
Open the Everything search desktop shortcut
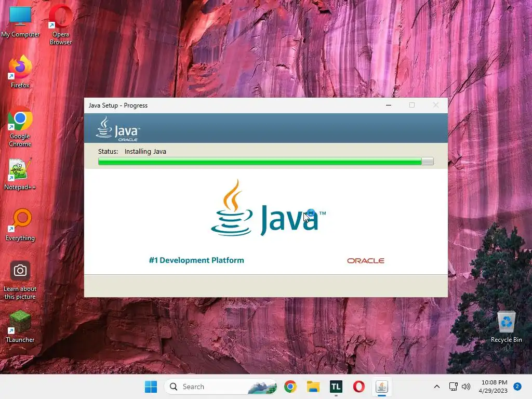20,224
